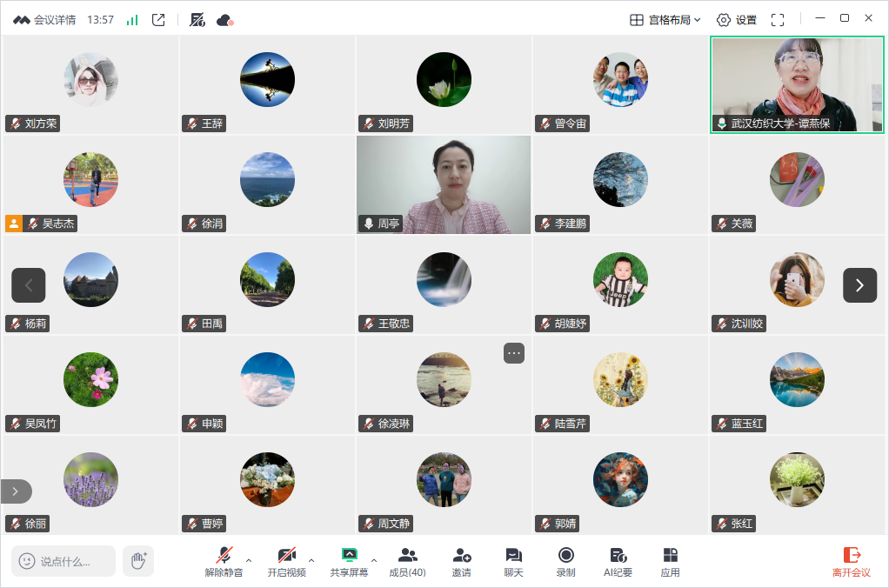Viewport: 889px width, 588px height.
Task: Open the 成员(40) members panel
Action: (407, 561)
